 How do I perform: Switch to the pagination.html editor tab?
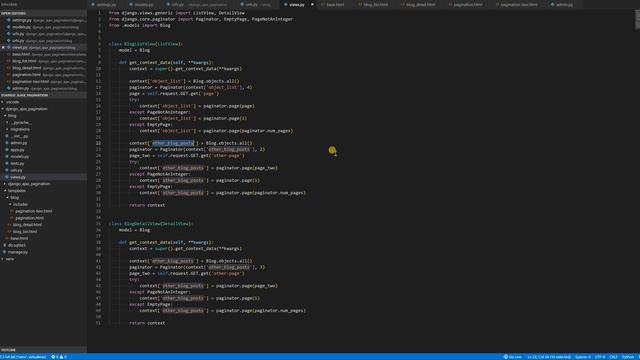coord(467,4)
